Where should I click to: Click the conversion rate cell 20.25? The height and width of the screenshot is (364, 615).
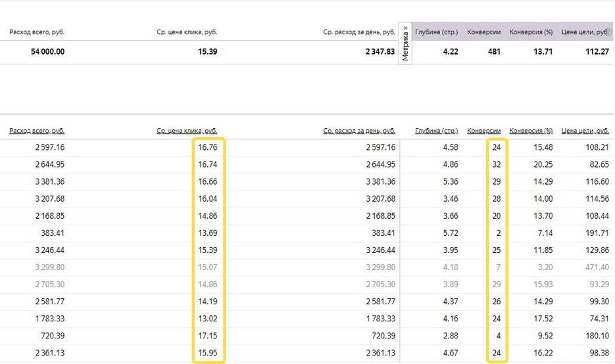click(543, 164)
